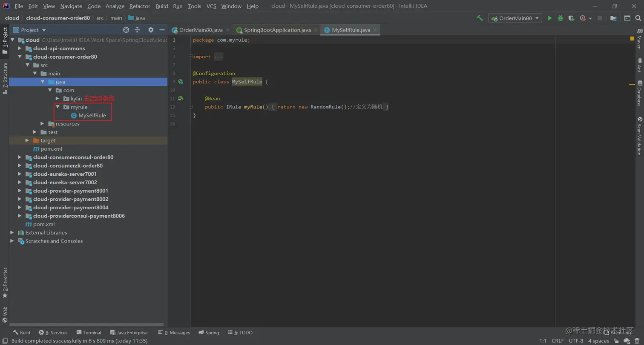Open the Navigate menu
Viewport: 644px width, 345px height.
[71, 6]
